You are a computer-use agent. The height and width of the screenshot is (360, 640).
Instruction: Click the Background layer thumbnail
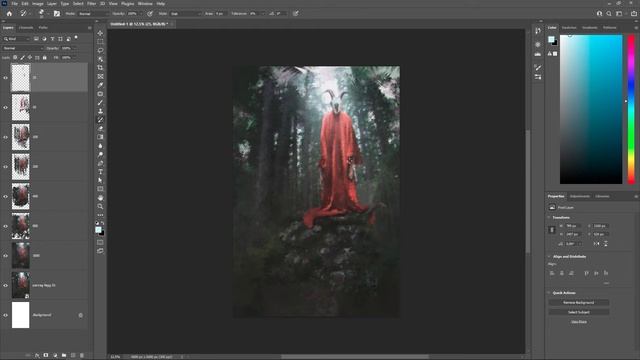20,315
